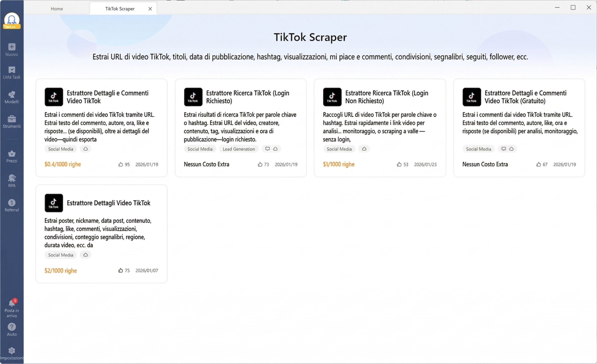Open Lista Task from the sidebar
597x364 pixels.
(12, 73)
